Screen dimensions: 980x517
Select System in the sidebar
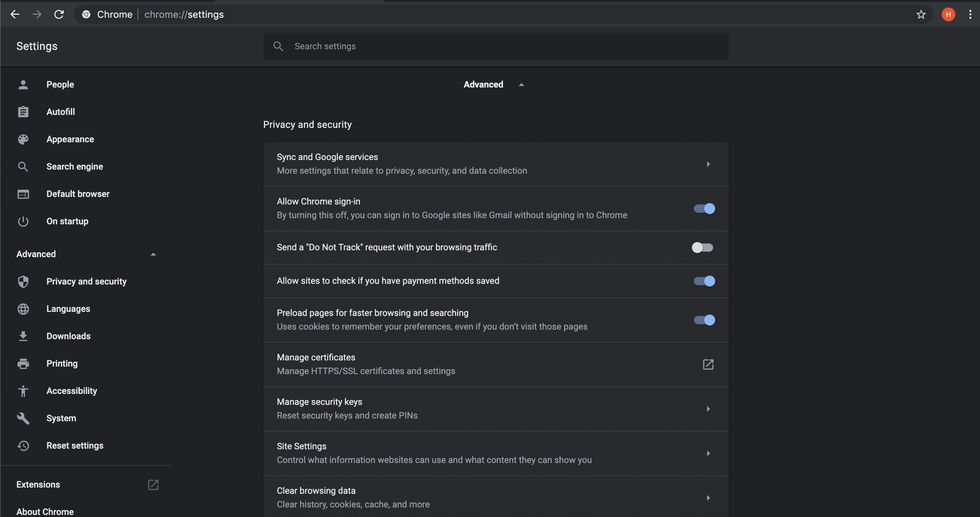pyautogui.click(x=61, y=418)
